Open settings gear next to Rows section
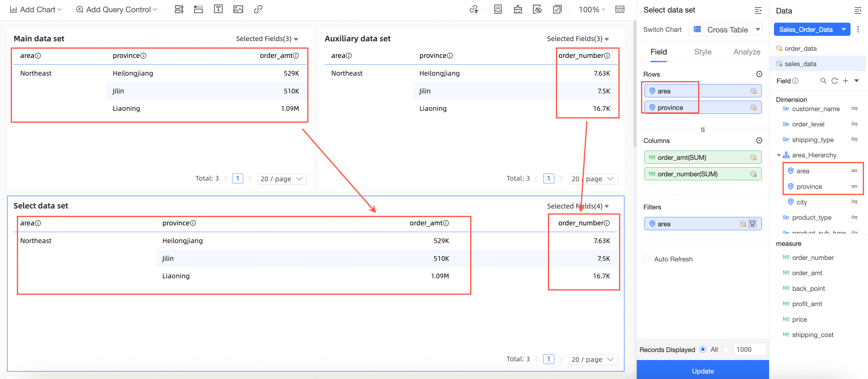This screenshot has width=868, height=379. (759, 74)
